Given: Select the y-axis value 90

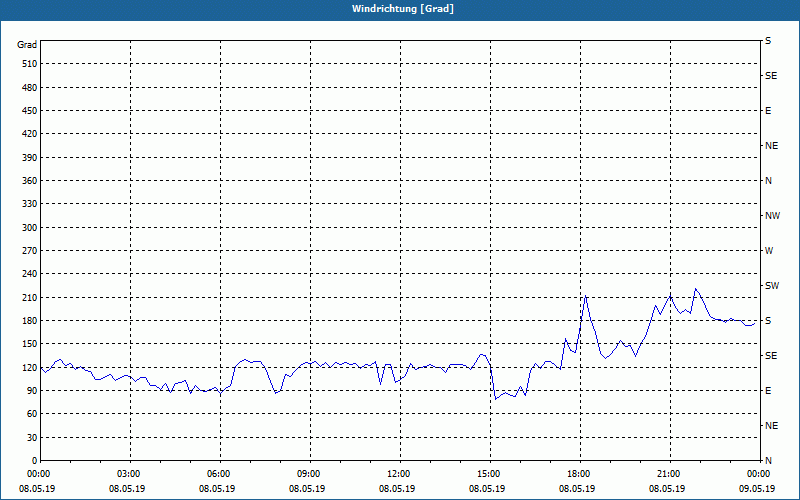Looking at the screenshot, I should [32, 391].
